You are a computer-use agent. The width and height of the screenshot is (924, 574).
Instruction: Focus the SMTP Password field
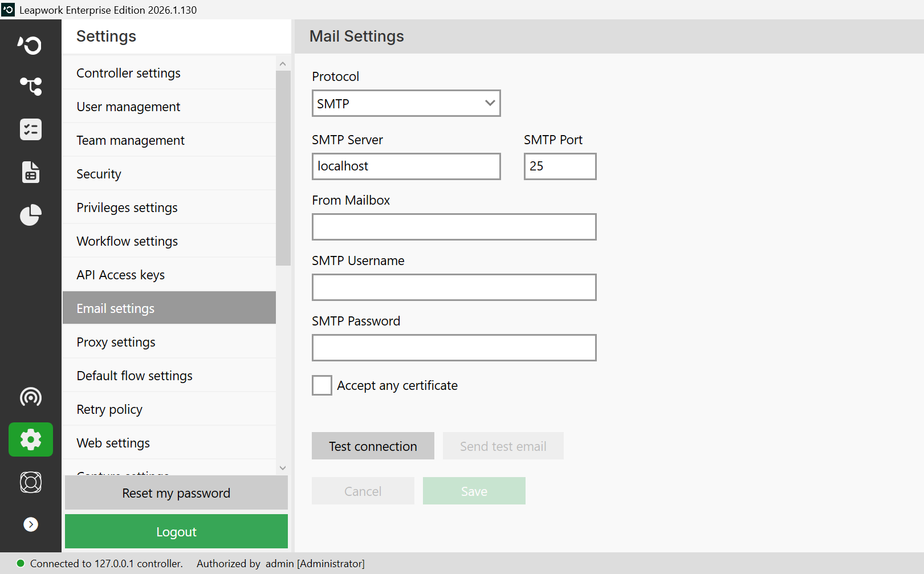[x=454, y=348]
